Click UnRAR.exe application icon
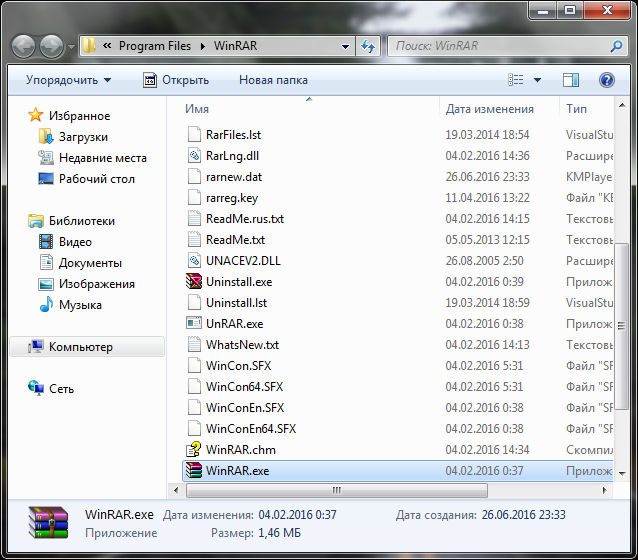 point(194,324)
